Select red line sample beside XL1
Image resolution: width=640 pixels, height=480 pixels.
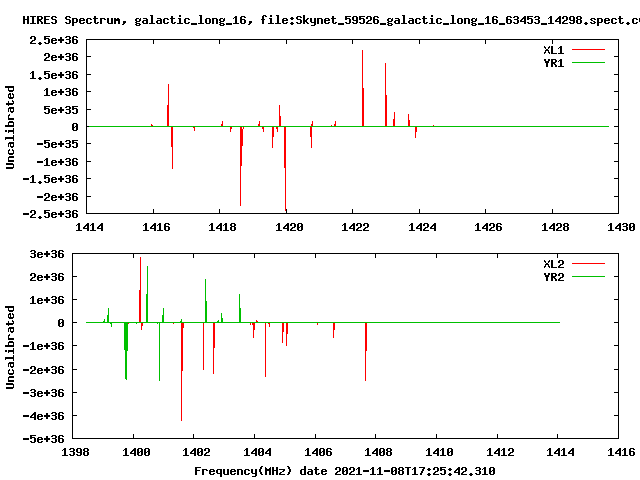588,50
